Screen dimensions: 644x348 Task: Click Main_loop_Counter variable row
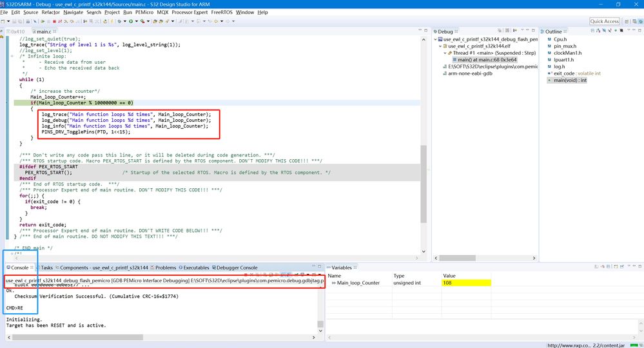[409, 283]
